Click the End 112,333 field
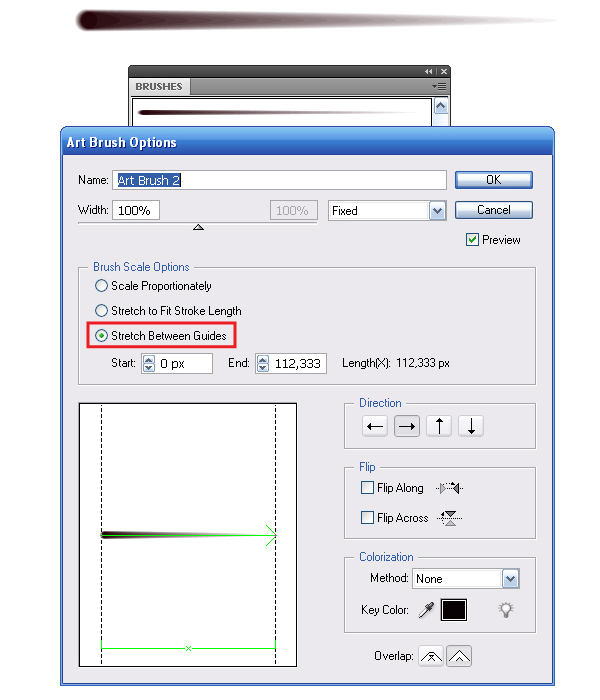This screenshot has height=700, width=600. [x=297, y=363]
